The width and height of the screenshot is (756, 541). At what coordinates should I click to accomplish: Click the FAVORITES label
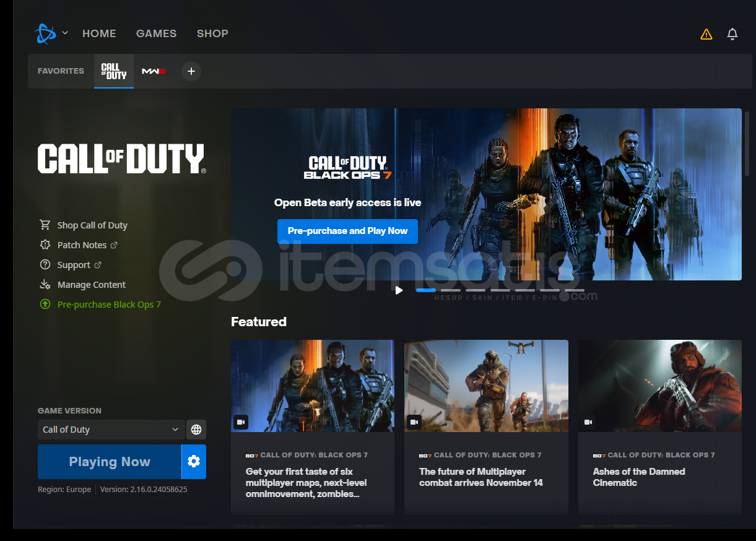(x=61, y=71)
